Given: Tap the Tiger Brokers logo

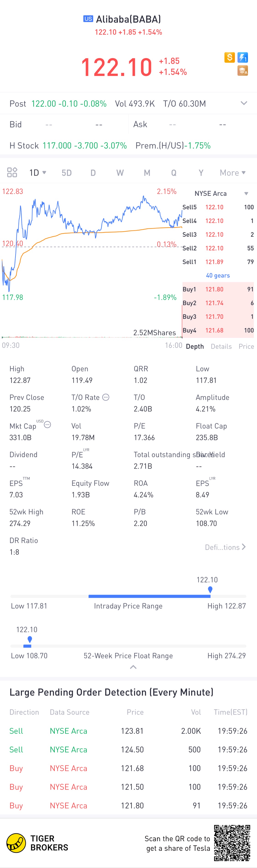Looking at the screenshot, I should [37, 843].
